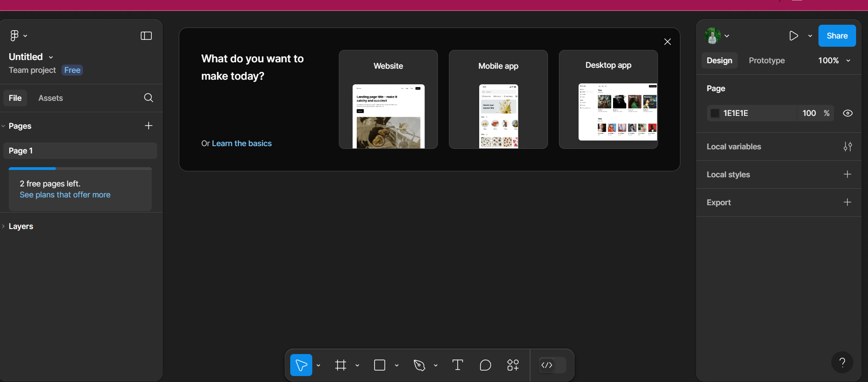The height and width of the screenshot is (382, 868).
Task: Select the Comment tool
Action: point(486,365)
